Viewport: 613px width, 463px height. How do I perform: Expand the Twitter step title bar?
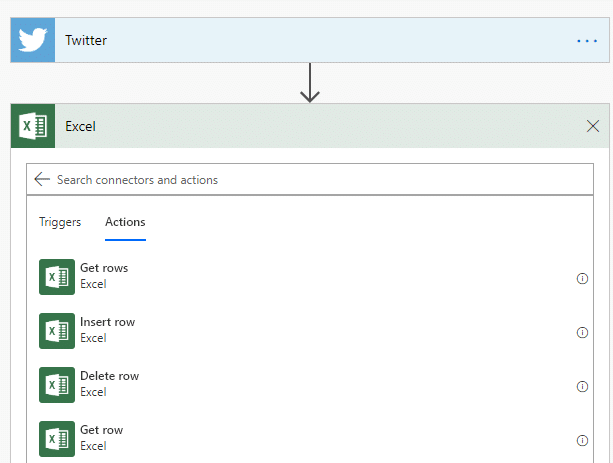pyautogui.click(x=310, y=40)
